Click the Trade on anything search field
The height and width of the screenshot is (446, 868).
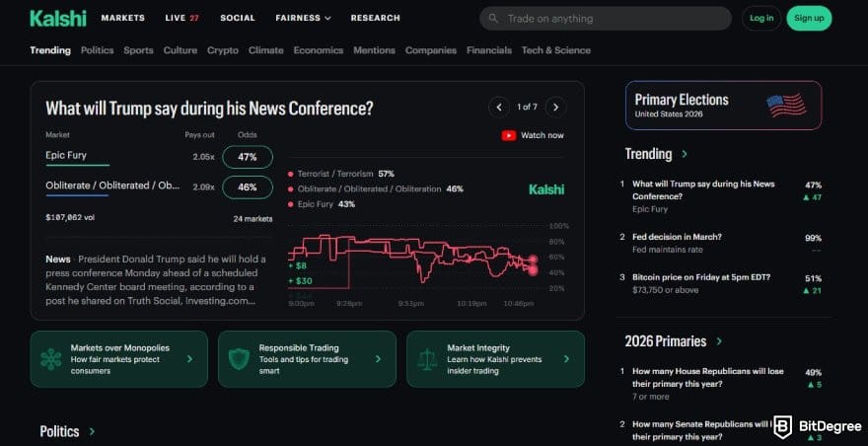click(606, 19)
